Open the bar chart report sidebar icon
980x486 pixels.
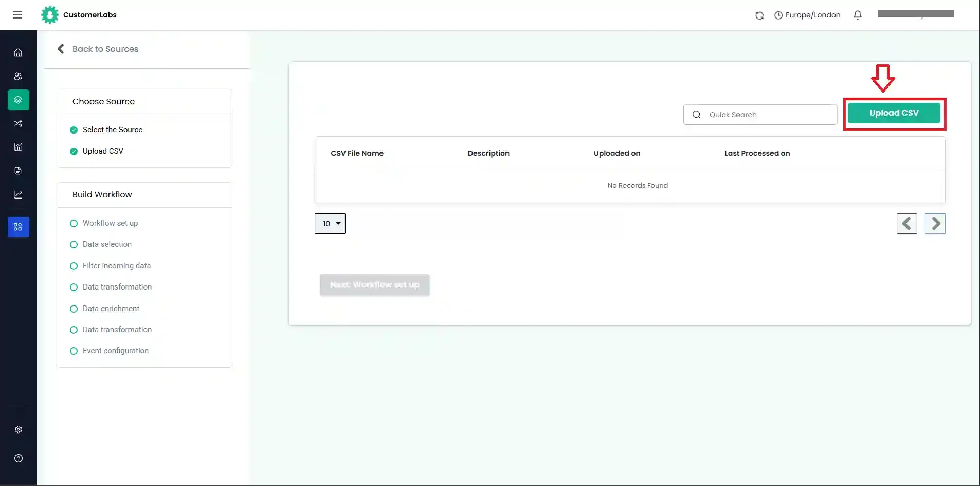18,147
